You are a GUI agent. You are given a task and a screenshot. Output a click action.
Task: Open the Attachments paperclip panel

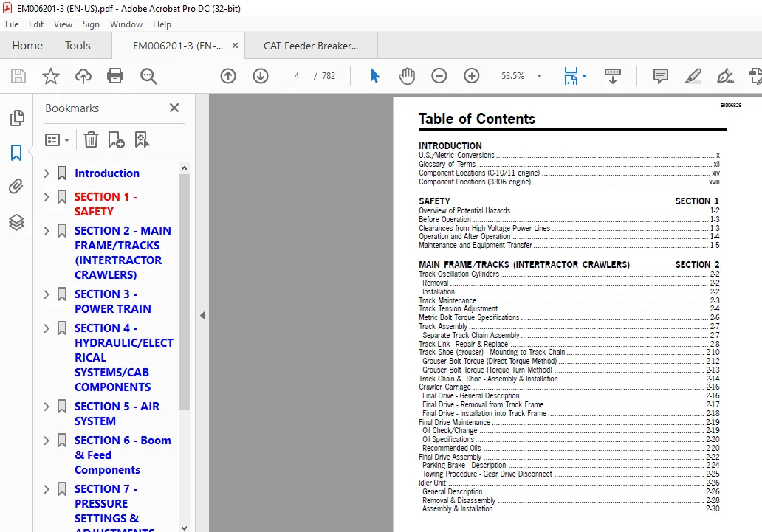point(16,186)
